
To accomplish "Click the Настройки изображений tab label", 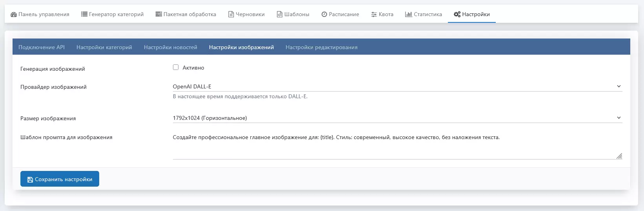I will [x=241, y=47].
